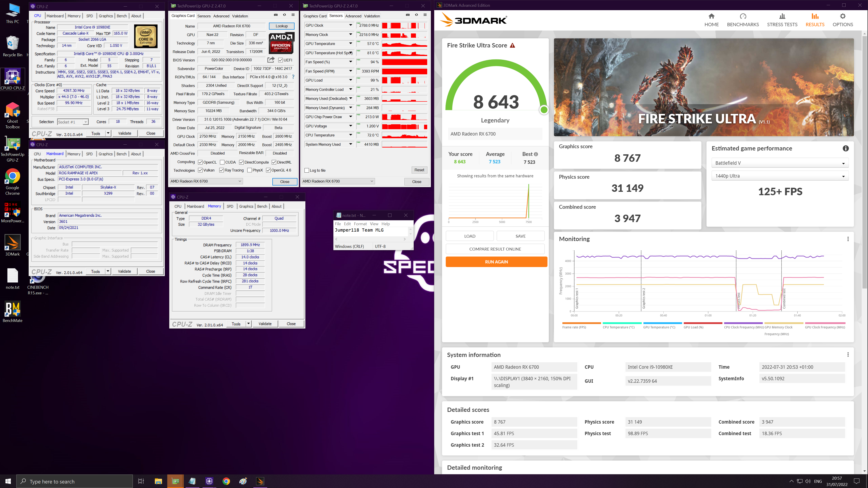Click the refresh icon in GPU-Z Graphics Card window
868x488 pixels.
click(284, 15)
